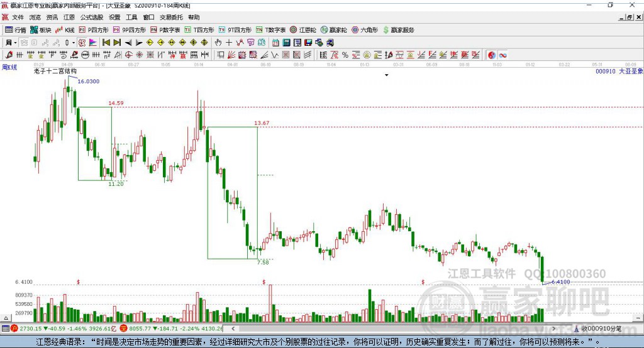This screenshot has width=644, height=348.
Task: Open the 江恩 menu
Action: [x=69, y=17]
